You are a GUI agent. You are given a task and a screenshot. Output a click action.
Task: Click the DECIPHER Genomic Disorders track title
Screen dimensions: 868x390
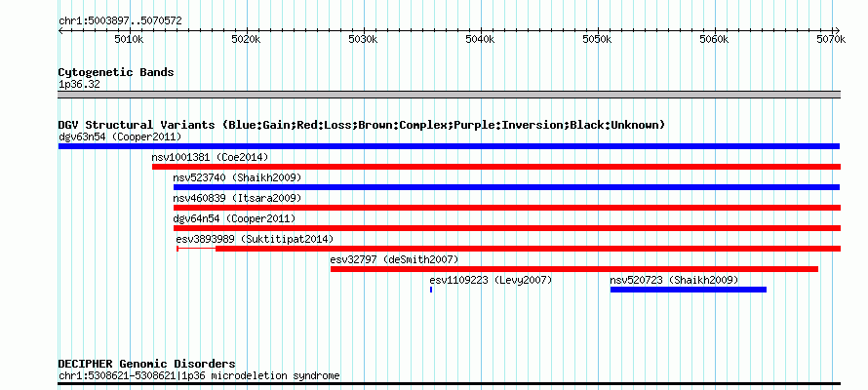click(x=146, y=364)
